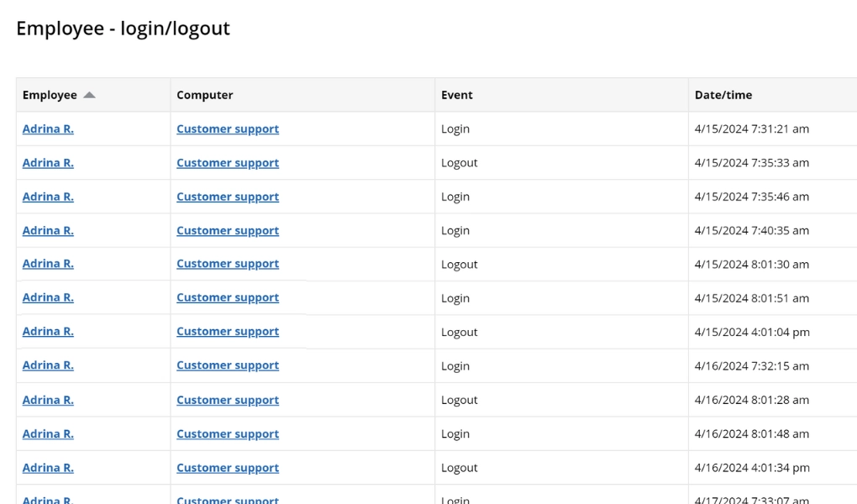Open Adrina R.'s profile from the first row
Screen dimensions: 857x504
[x=47, y=129]
